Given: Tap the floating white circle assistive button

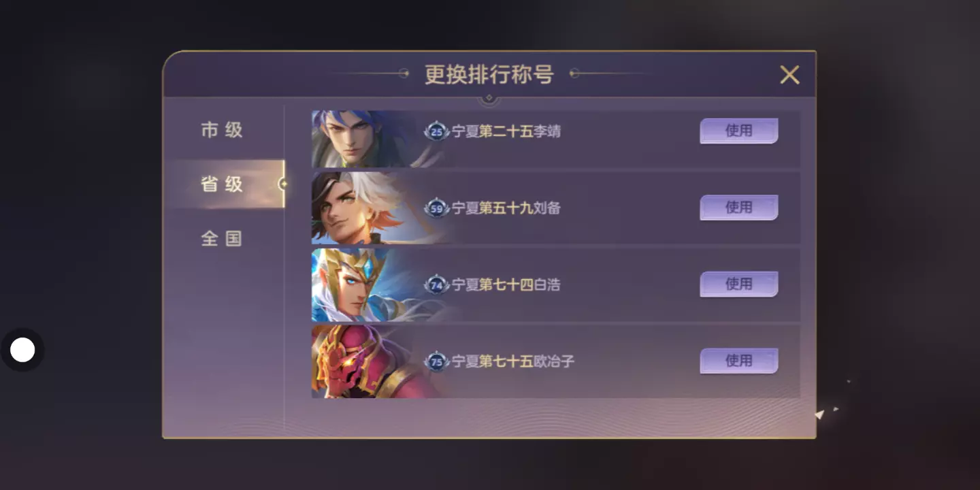Looking at the screenshot, I should point(22,350).
